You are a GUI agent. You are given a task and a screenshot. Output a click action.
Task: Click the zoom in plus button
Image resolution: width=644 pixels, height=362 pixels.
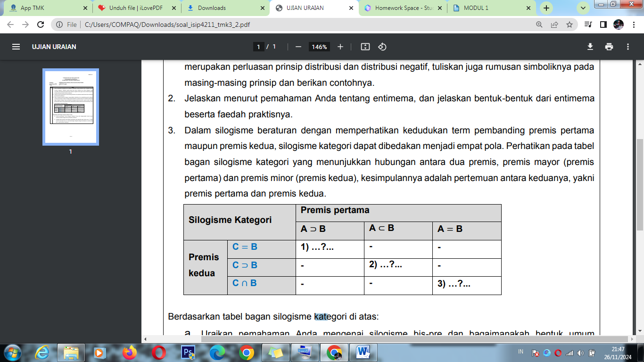(340, 47)
